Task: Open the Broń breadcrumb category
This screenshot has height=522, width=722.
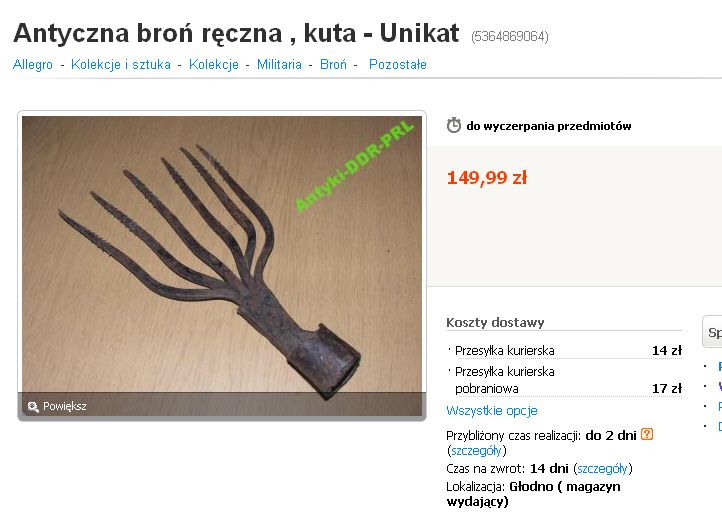Action: [333, 64]
